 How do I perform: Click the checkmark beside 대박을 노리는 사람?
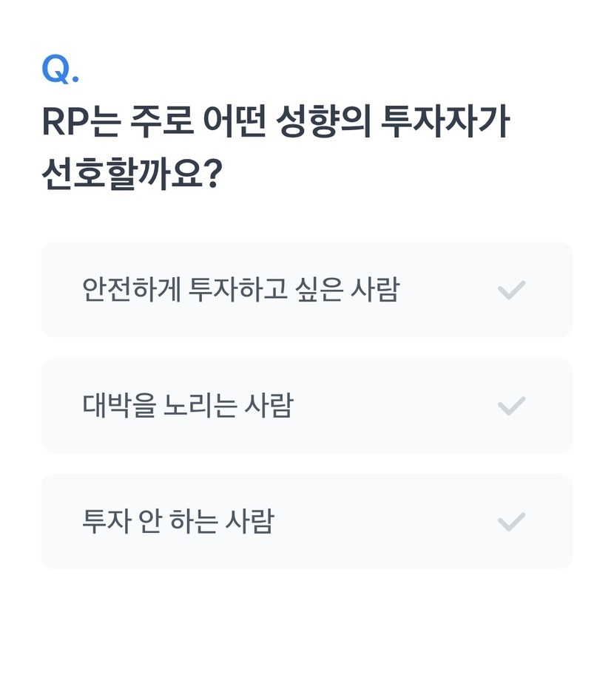(x=511, y=406)
